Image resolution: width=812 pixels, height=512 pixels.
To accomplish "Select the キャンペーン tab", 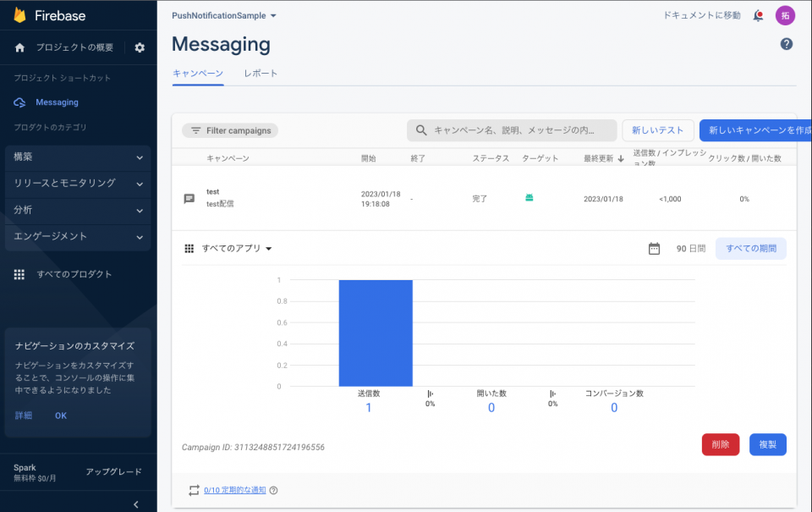I will pos(198,74).
